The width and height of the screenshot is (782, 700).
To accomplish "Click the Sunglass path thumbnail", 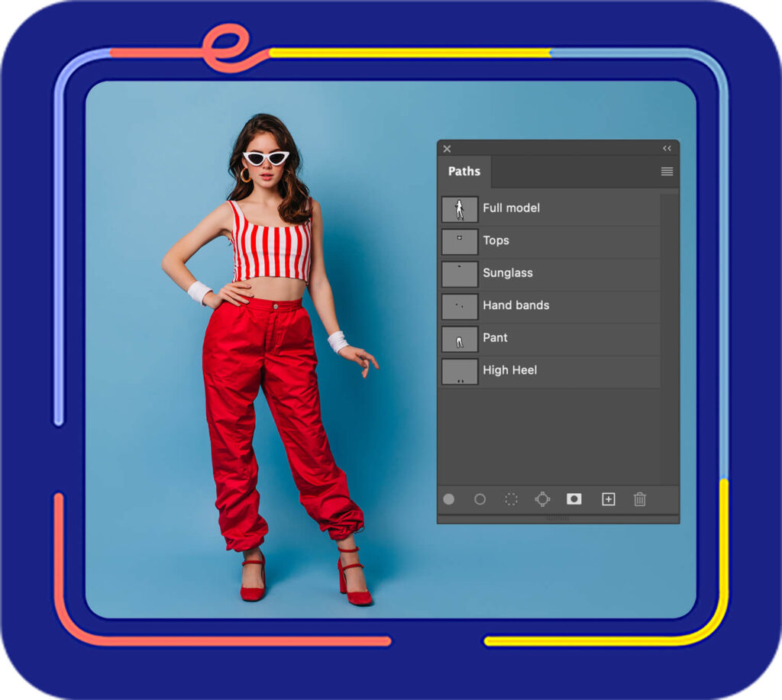I will coord(459,274).
